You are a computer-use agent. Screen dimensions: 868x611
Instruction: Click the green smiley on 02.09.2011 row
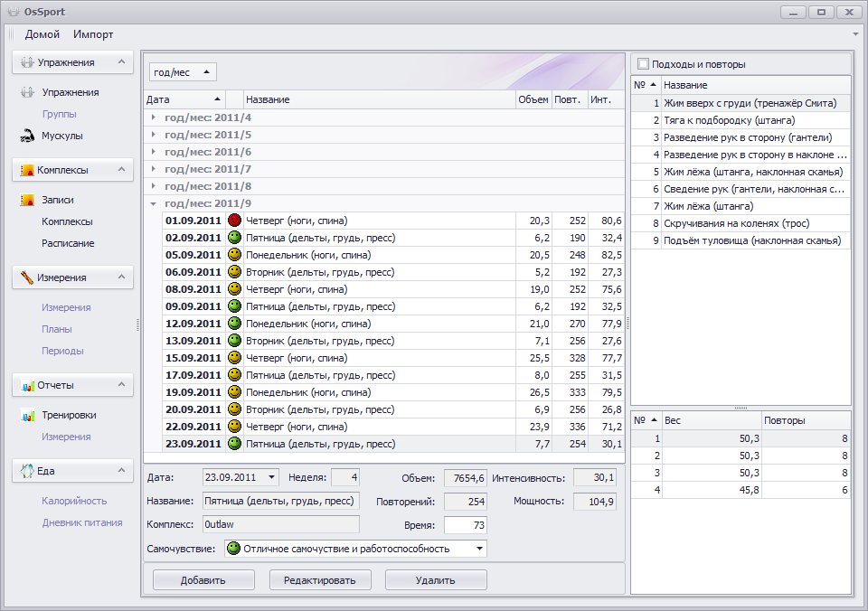coord(234,238)
